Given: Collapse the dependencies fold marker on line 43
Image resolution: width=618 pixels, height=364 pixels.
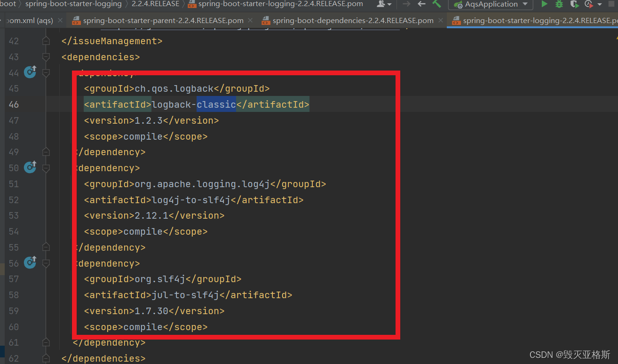Looking at the screenshot, I should click(46, 57).
